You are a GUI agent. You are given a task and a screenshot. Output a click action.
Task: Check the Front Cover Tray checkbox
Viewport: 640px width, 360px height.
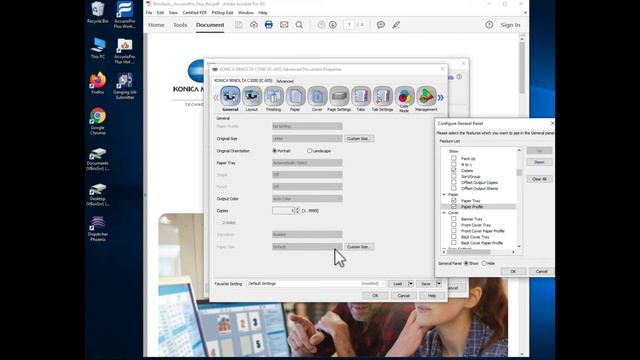click(454, 225)
